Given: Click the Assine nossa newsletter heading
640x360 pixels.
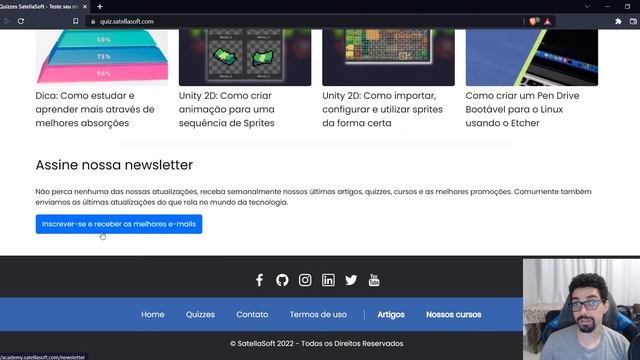Looking at the screenshot, I should [114, 165].
